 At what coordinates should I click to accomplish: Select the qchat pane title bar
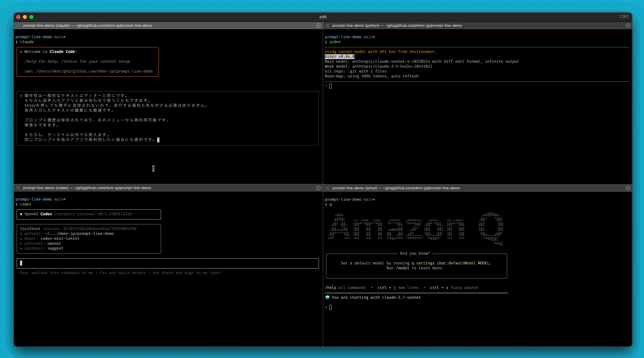point(396,188)
